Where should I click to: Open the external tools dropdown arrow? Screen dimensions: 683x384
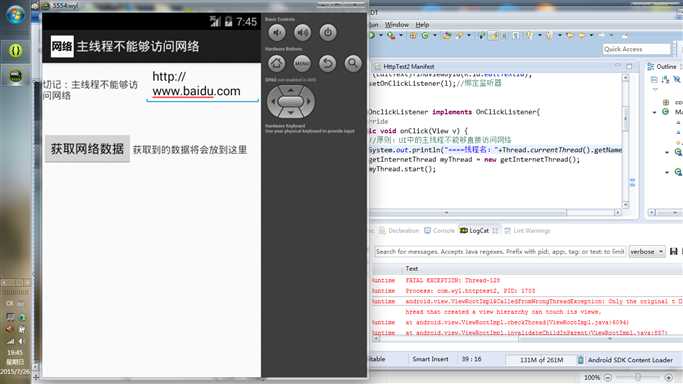click(x=401, y=36)
